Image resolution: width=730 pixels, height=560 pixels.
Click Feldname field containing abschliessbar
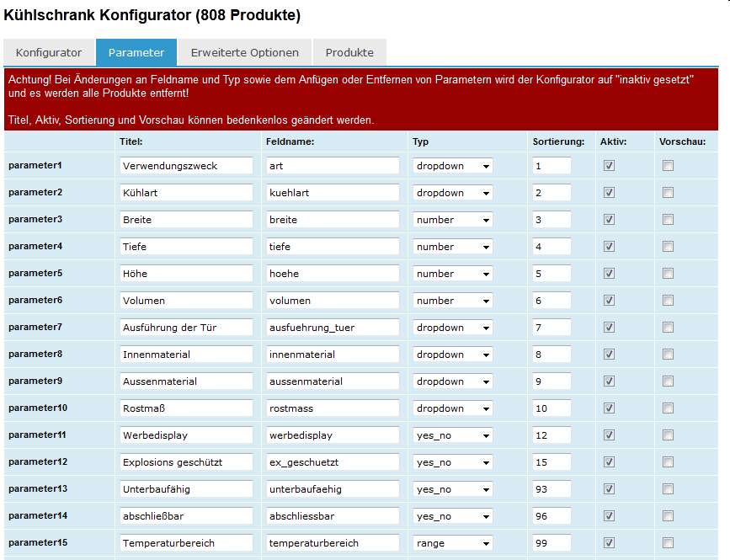coord(333,516)
